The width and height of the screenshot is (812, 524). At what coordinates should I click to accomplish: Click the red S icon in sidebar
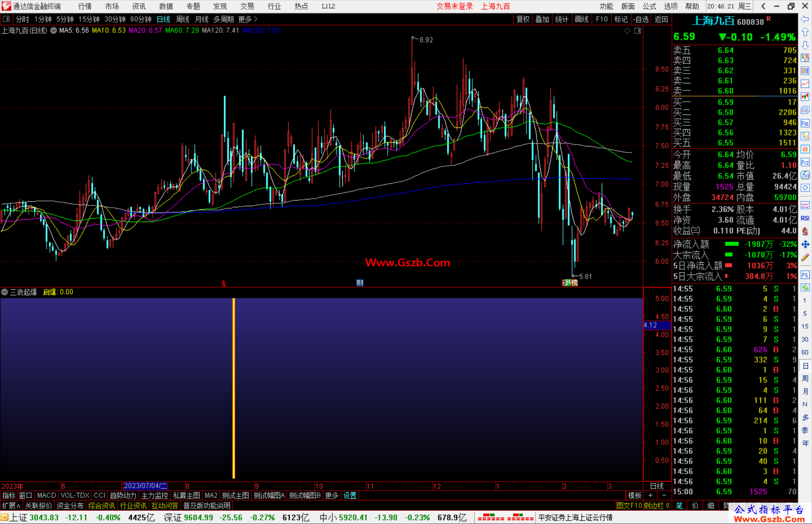(805, 231)
